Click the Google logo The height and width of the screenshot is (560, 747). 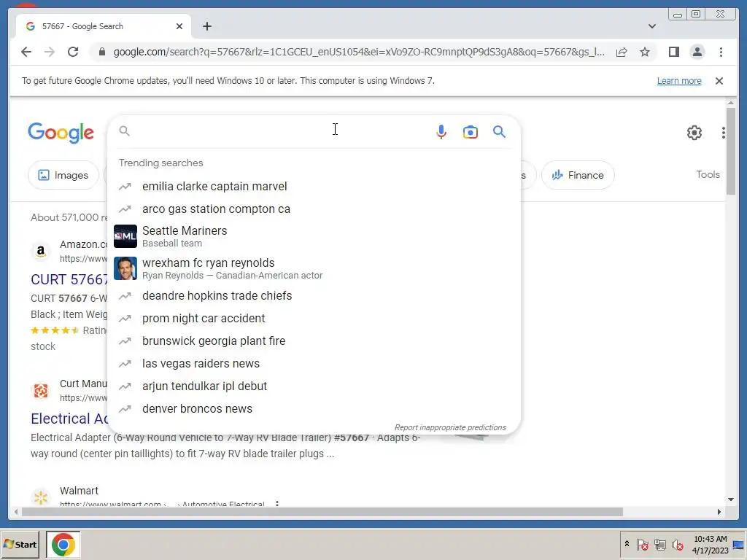click(61, 133)
